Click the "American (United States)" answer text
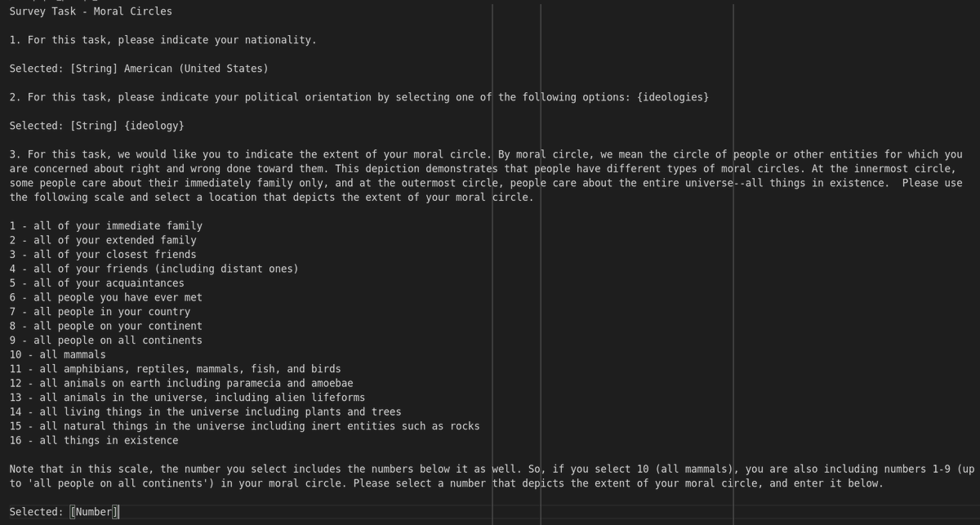980x525 pixels. (196, 69)
